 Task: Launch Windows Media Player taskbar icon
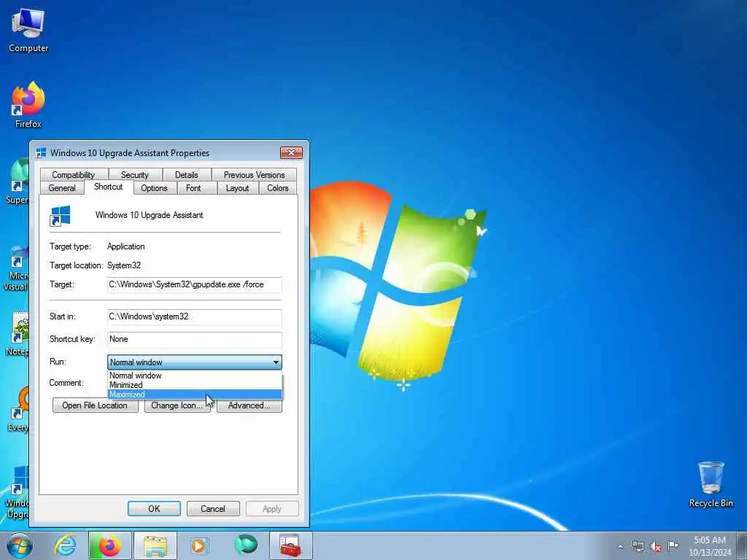coord(198,545)
